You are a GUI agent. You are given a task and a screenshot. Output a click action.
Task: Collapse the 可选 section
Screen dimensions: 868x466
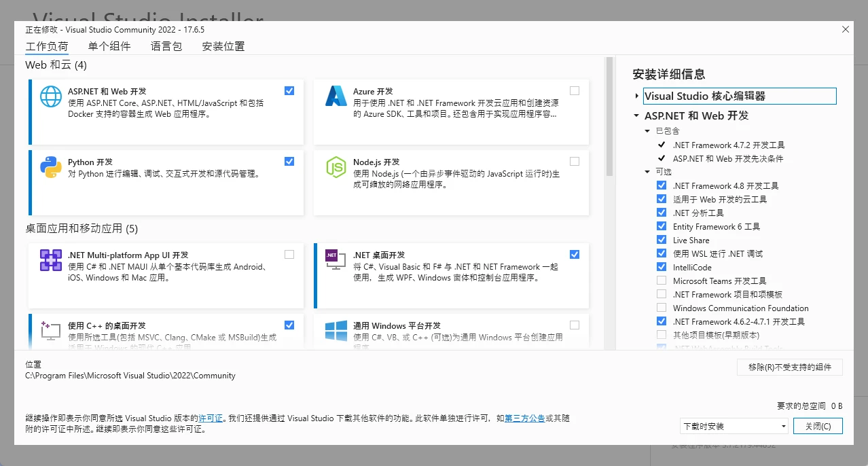pyautogui.click(x=648, y=172)
